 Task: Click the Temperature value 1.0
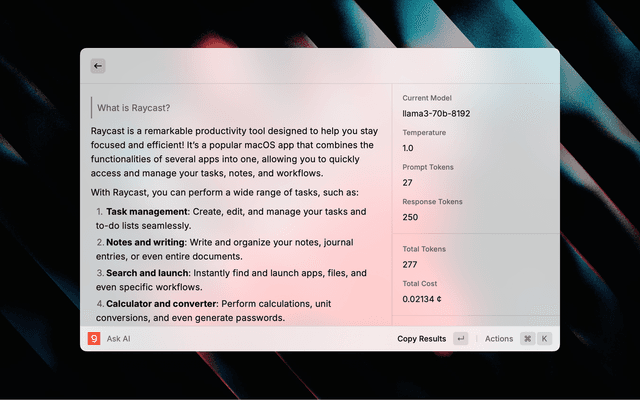[409, 148]
